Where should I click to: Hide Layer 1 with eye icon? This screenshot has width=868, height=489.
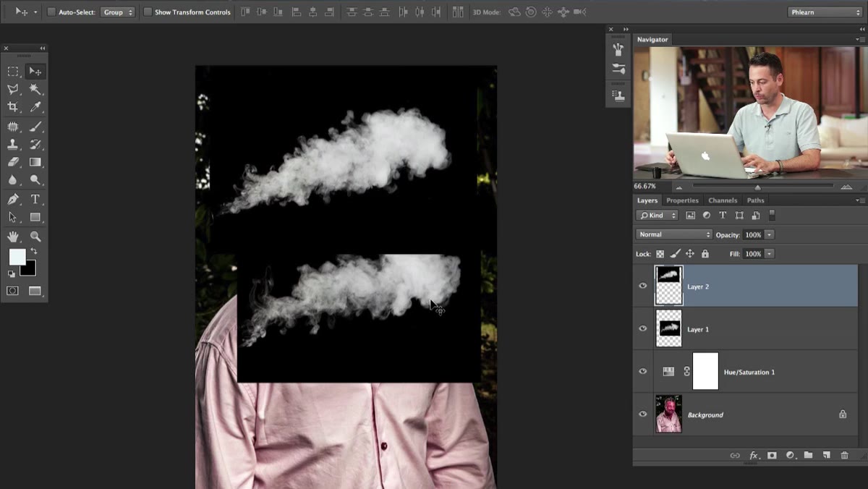pyautogui.click(x=642, y=328)
